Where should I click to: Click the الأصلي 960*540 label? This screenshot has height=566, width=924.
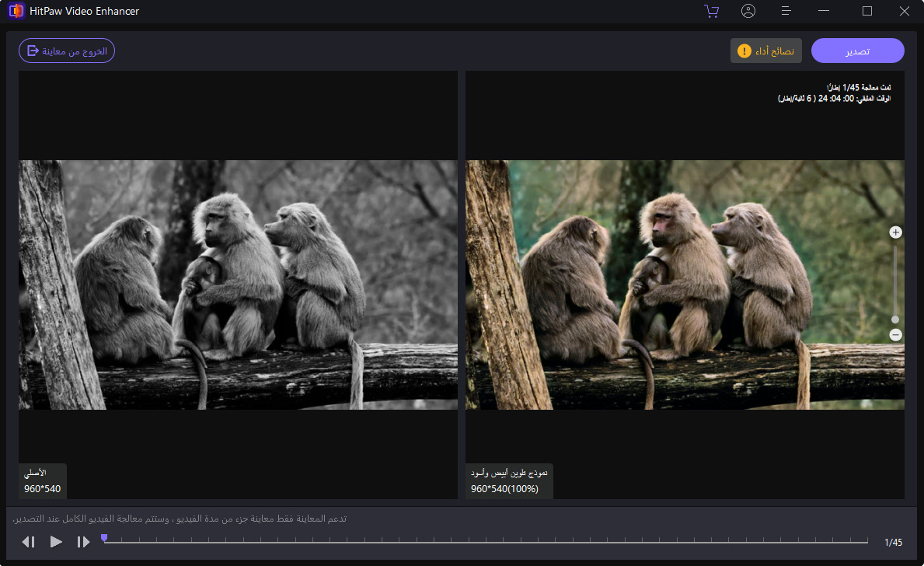[42, 481]
